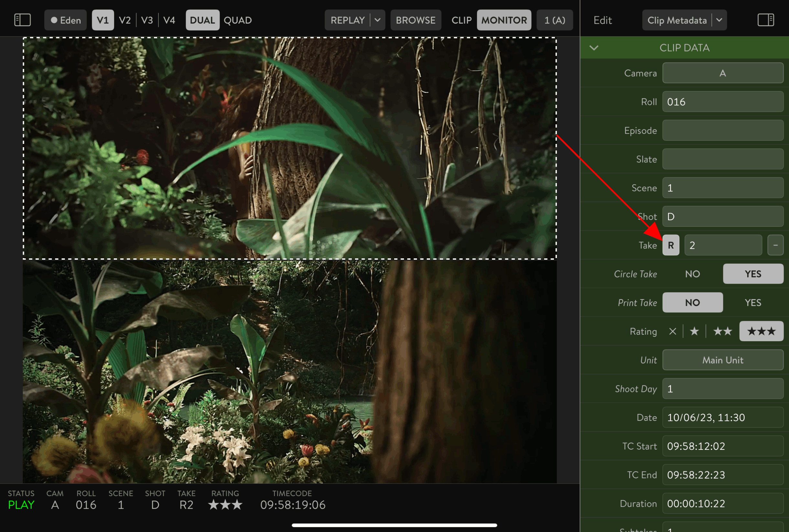Screen dimensions: 789x532
Task: Click the Scene input field
Action: pos(722,188)
